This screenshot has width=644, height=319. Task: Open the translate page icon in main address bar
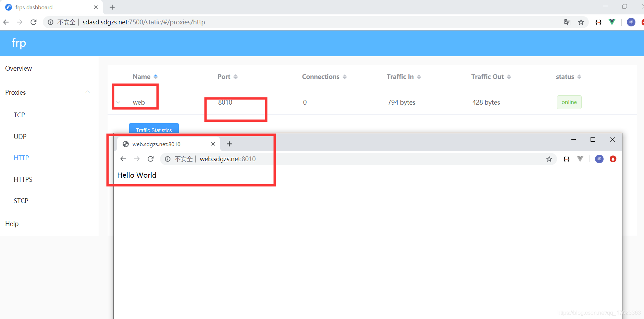point(567,22)
